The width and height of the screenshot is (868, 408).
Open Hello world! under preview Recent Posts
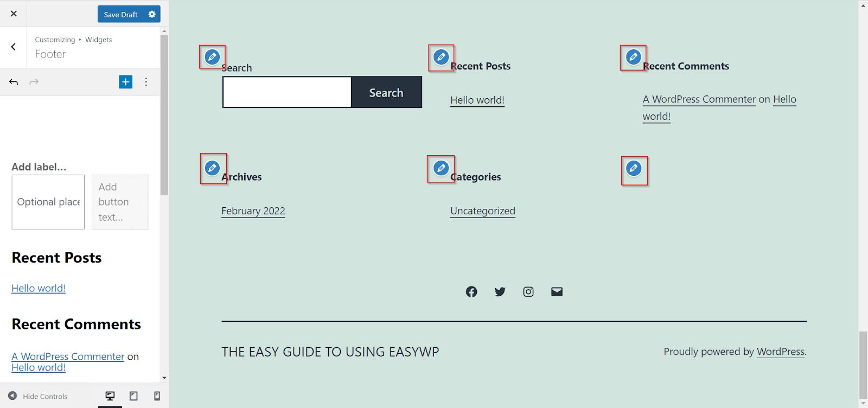(x=477, y=100)
